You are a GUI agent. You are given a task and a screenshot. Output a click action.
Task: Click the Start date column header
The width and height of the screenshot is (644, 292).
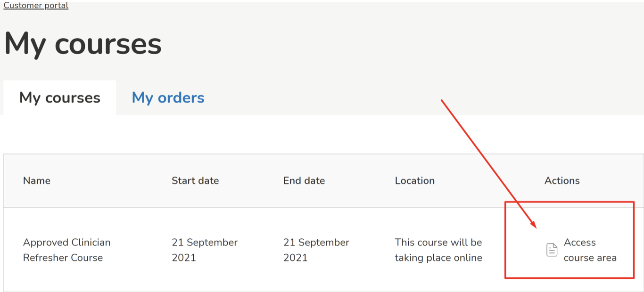[x=195, y=180]
